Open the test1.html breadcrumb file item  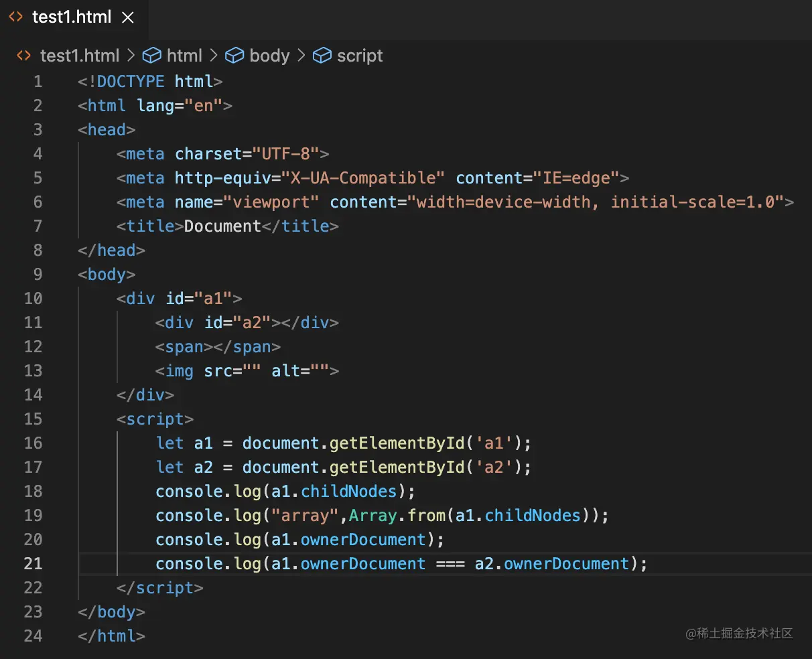coord(79,56)
